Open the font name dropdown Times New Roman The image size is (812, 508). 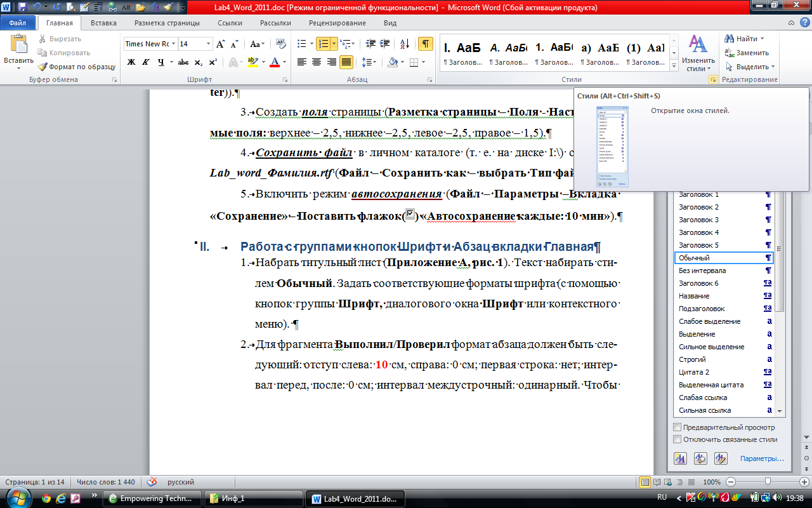(x=173, y=44)
